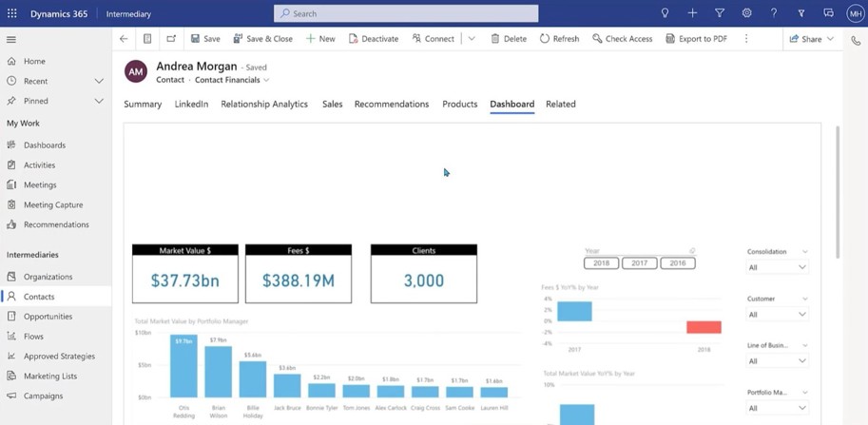The width and height of the screenshot is (868, 425).
Task: Select the 2018 year slicer button
Action: pos(601,263)
